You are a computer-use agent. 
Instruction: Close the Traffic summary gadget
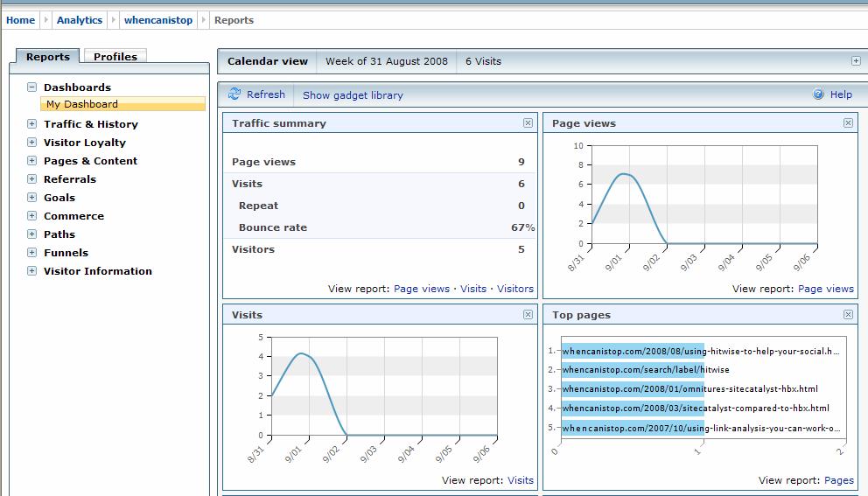[528, 123]
